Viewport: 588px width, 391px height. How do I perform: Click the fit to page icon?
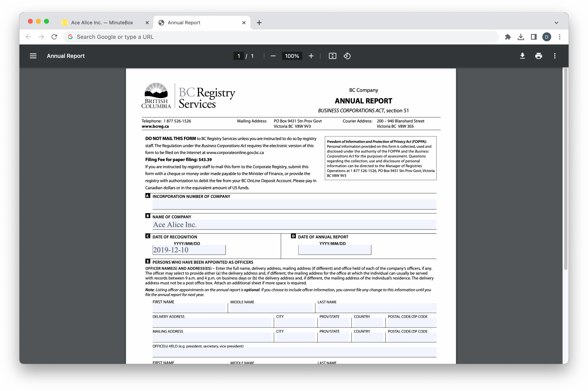point(332,56)
